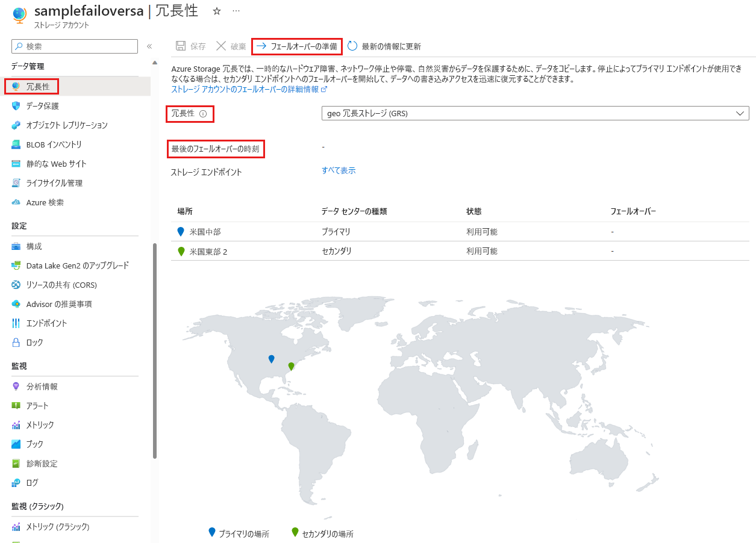Viewport: 756px width, 543px height.
Task: Collapse the sidebar with the double chevron
Action: pyautogui.click(x=149, y=46)
